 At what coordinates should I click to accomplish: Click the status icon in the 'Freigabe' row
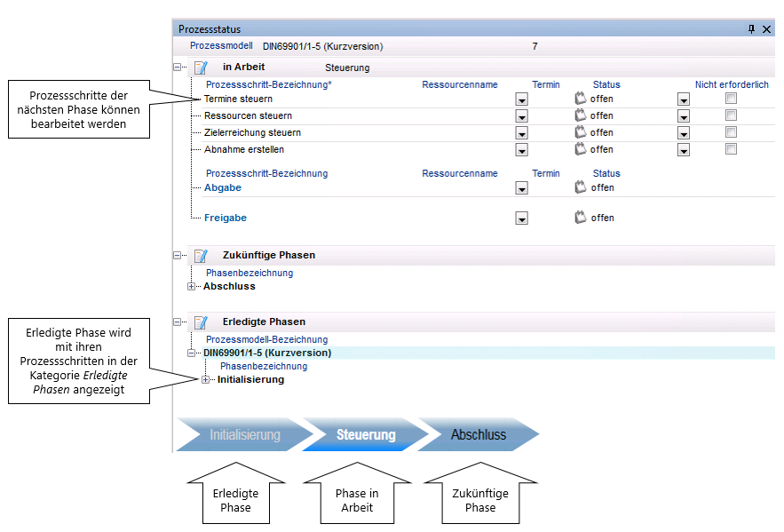tap(581, 218)
